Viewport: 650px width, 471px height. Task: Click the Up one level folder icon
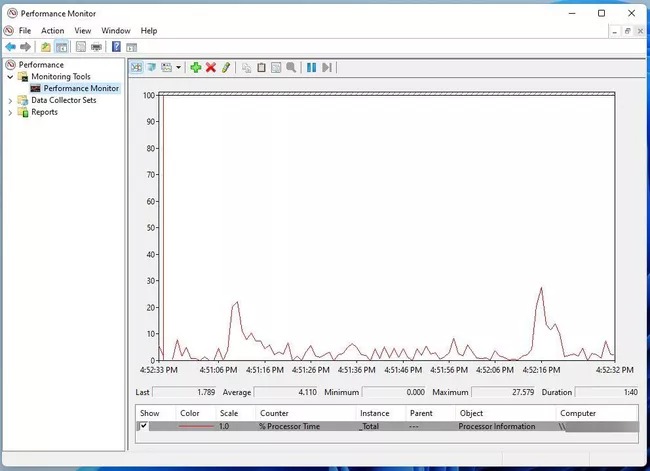pos(46,47)
